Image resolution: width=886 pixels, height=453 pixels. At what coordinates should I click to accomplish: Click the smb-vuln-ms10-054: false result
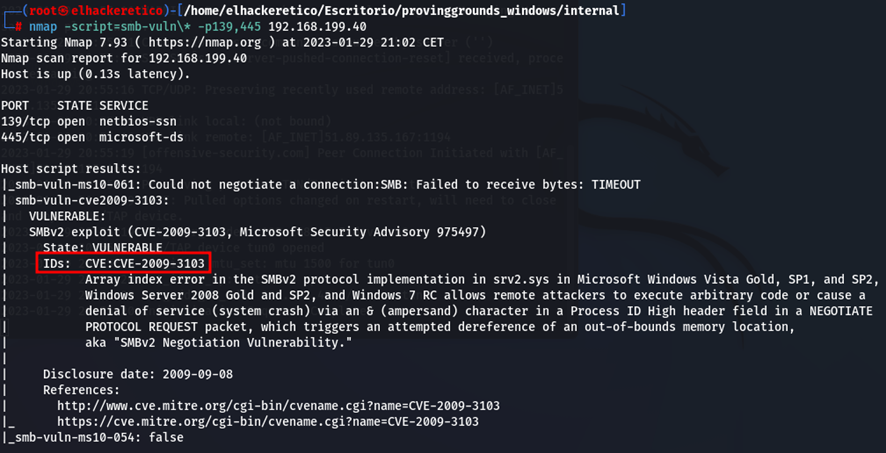(97, 437)
